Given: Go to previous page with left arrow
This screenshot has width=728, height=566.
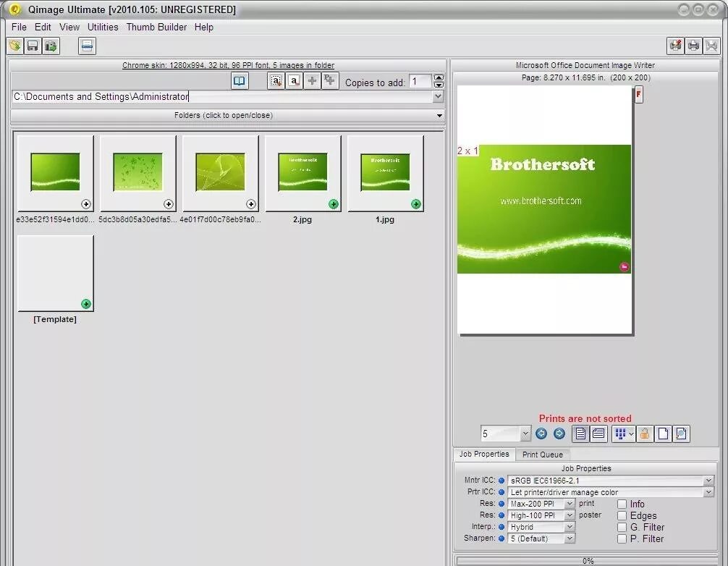Looking at the screenshot, I should click(x=541, y=434).
